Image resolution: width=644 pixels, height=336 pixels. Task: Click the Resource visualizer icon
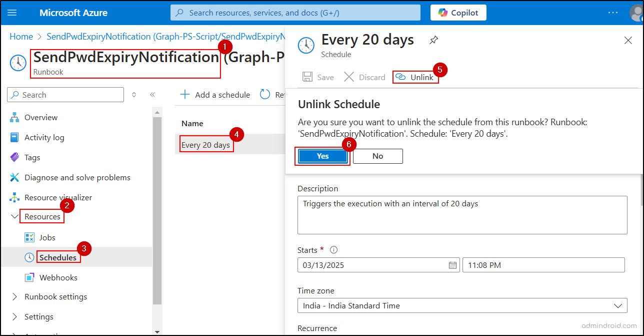point(14,197)
